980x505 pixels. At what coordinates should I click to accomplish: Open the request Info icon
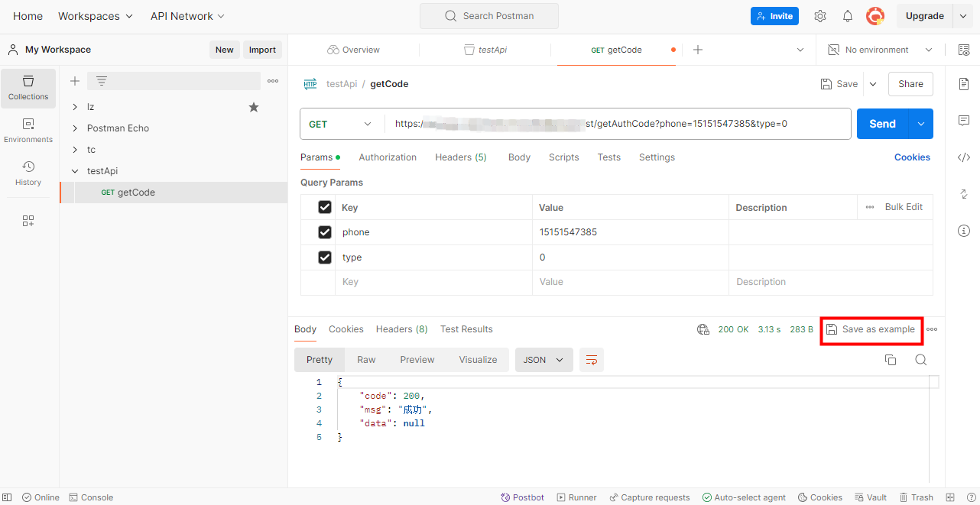click(x=964, y=231)
